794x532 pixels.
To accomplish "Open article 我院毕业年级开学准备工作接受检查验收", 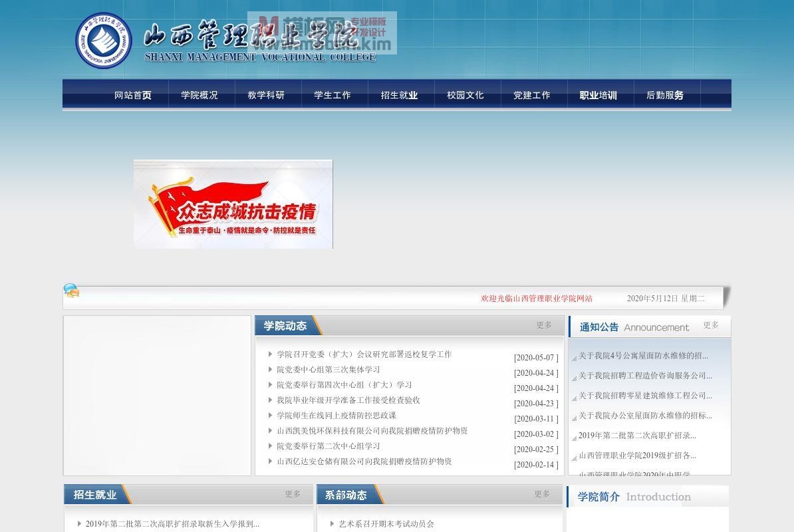I will pyautogui.click(x=348, y=400).
